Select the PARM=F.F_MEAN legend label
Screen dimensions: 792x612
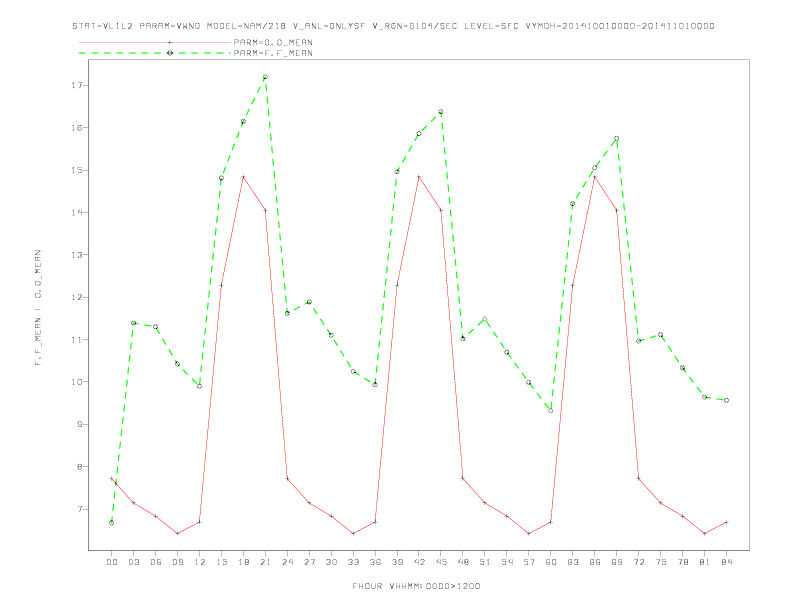click(x=273, y=53)
